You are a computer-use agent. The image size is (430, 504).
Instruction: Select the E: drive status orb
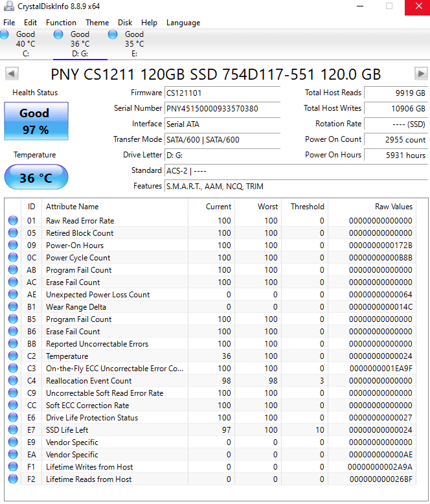(x=113, y=34)
